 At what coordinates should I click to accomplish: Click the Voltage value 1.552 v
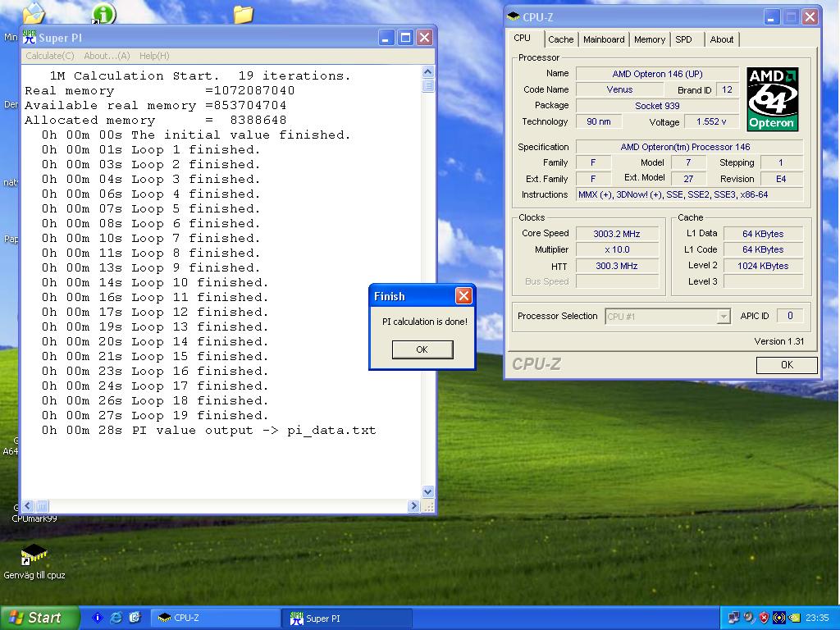711,121
